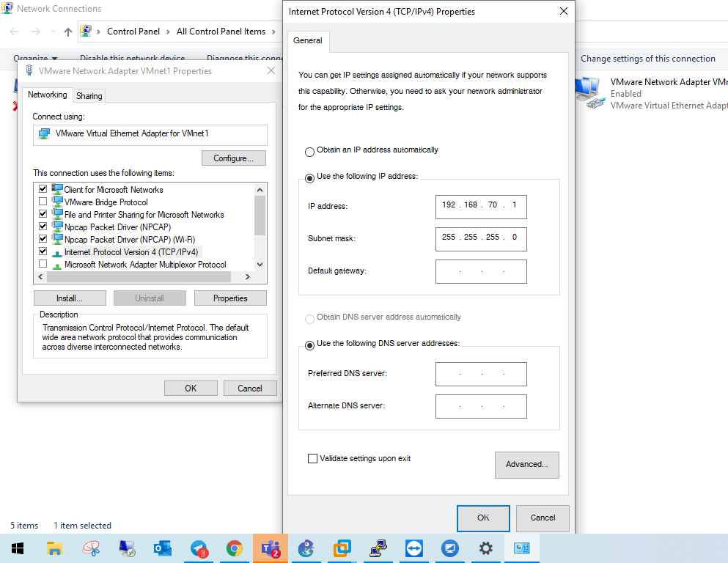Open VMware Workstation from the taskbar

coord(342,548)
